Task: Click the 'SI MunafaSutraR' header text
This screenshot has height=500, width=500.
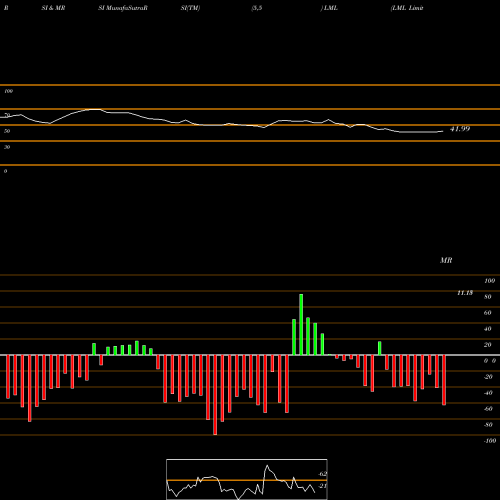Action: tap(123, 8)
